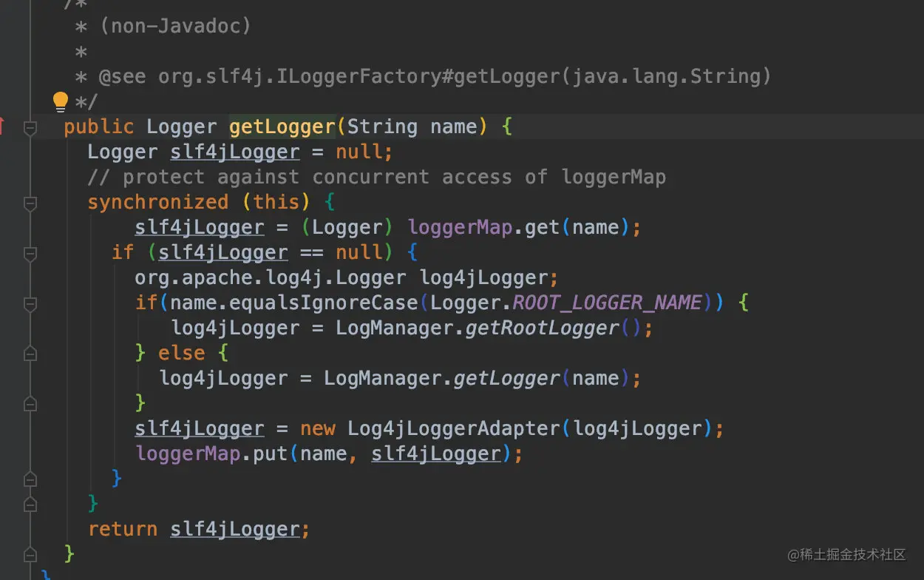Click the 'protect against concurrent access' comment
This screenshot has height=580, width=924.
click(376, 178)
